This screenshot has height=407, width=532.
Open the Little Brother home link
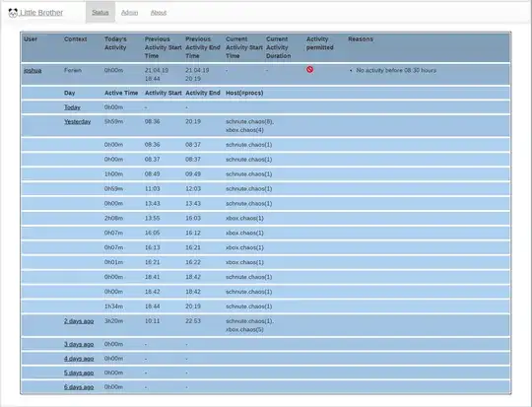(41, 13)
